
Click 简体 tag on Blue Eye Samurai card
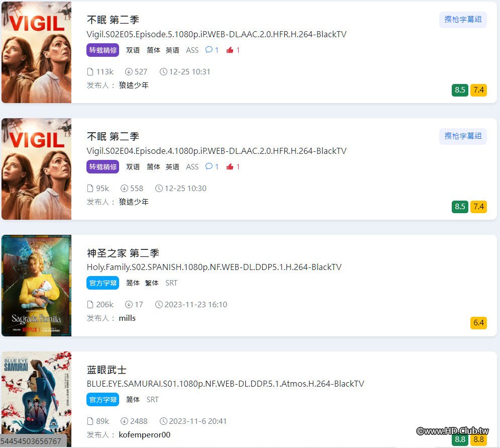pos(133,400)
